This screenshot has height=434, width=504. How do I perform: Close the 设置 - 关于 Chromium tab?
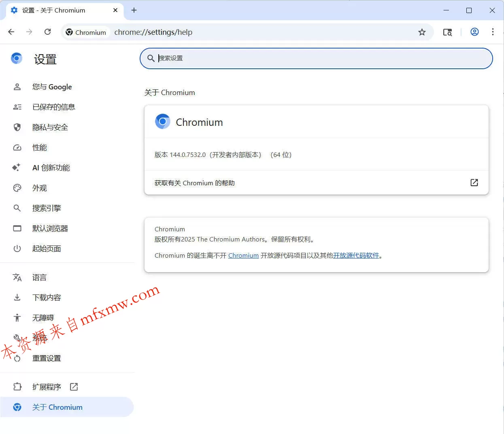coord(115,10)
